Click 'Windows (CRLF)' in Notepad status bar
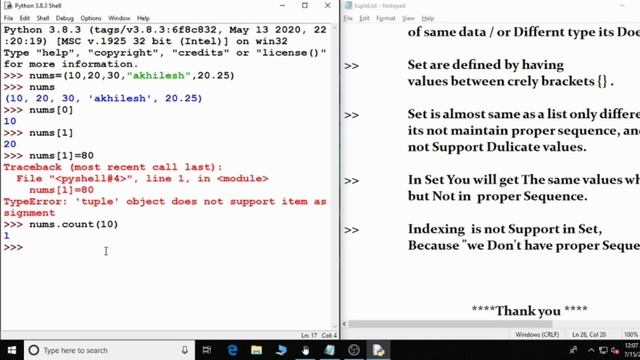The image size is (640, 360). [x=537, y=334]
